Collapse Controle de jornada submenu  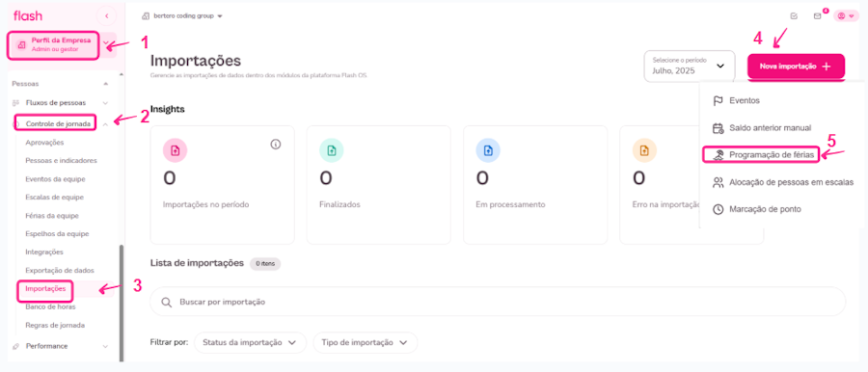[106, 124]
